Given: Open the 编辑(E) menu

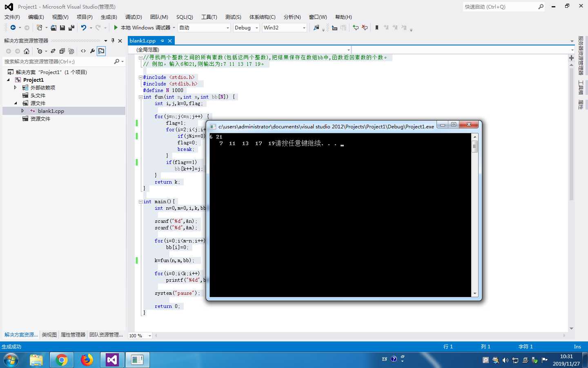Looking at the screenshot, I should coord(36,17).
